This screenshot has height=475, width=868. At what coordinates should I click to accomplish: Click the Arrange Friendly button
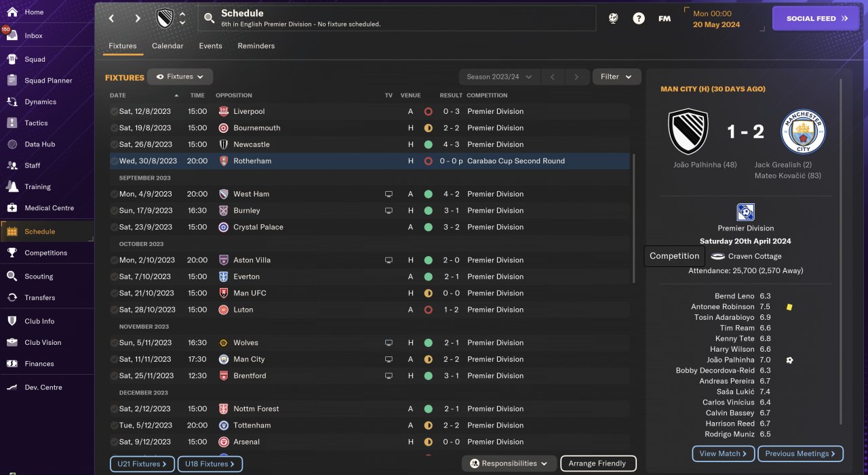point(598,463)
